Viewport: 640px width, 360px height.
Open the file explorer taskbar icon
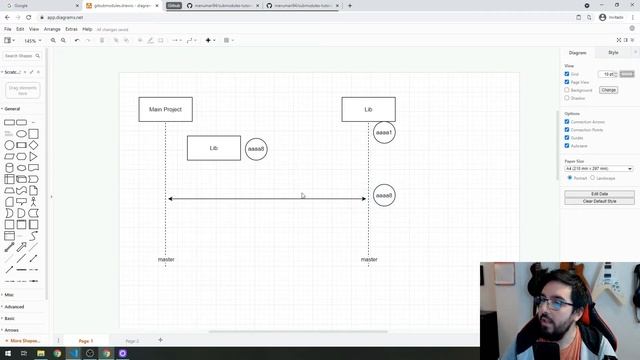point(41,353)
